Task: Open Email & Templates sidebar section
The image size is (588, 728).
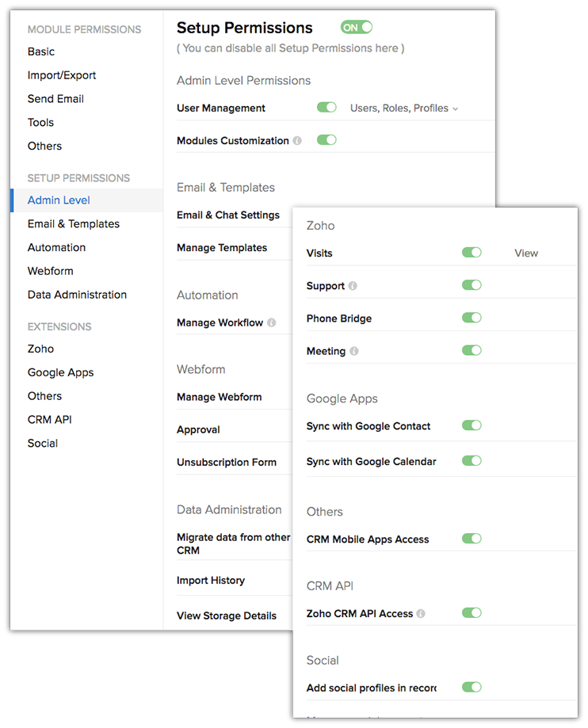Action: 74,224
